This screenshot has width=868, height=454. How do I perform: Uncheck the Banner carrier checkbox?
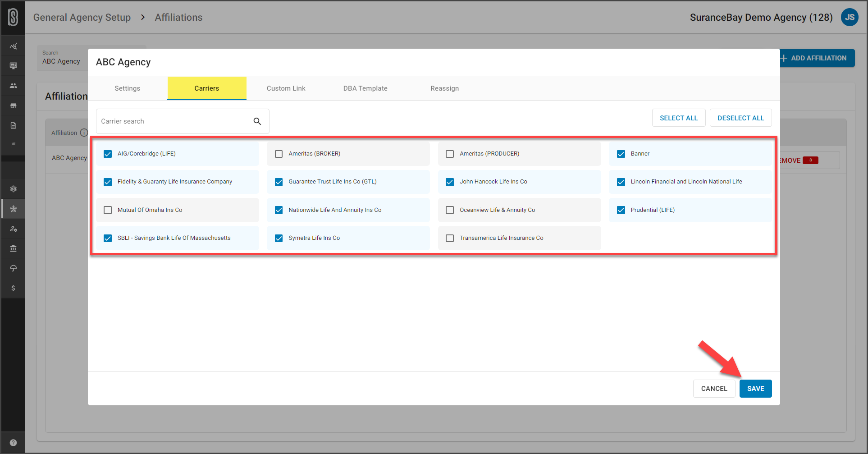(x=621, y=154)
